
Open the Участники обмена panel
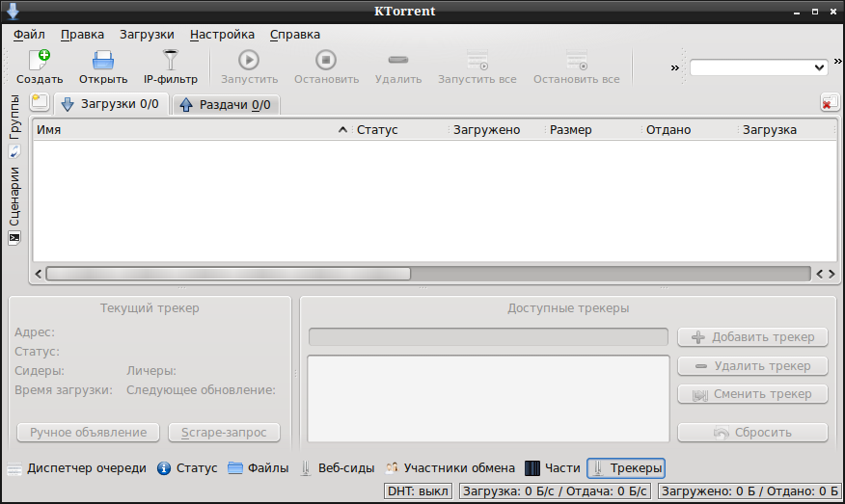tap(450, 468)
